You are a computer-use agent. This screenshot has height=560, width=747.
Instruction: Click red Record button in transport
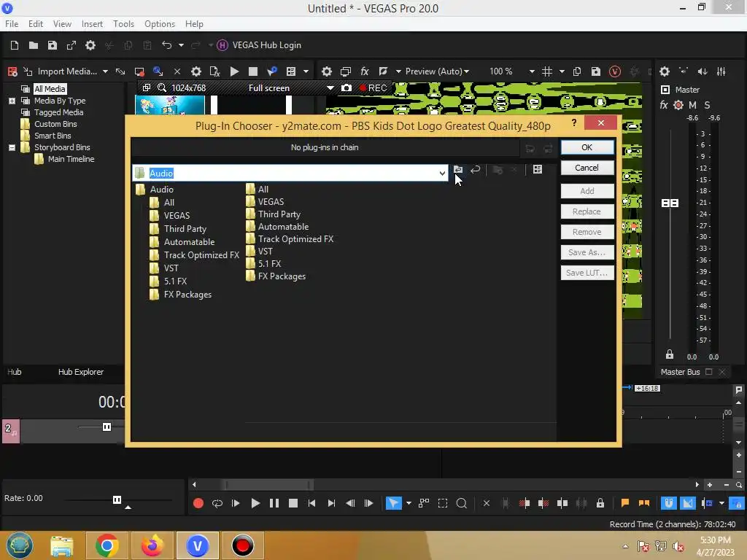(198, 503)
